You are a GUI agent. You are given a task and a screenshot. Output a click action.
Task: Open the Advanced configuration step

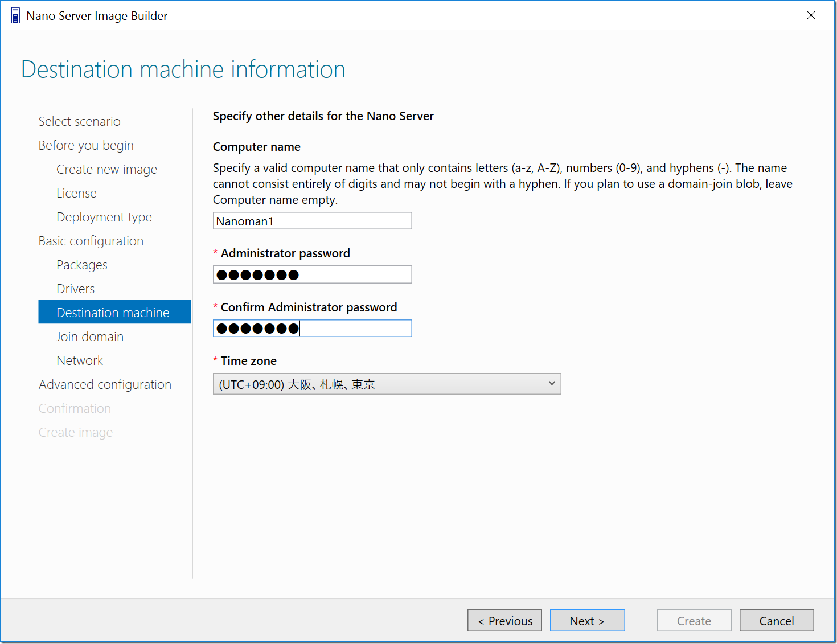[105, 384]
